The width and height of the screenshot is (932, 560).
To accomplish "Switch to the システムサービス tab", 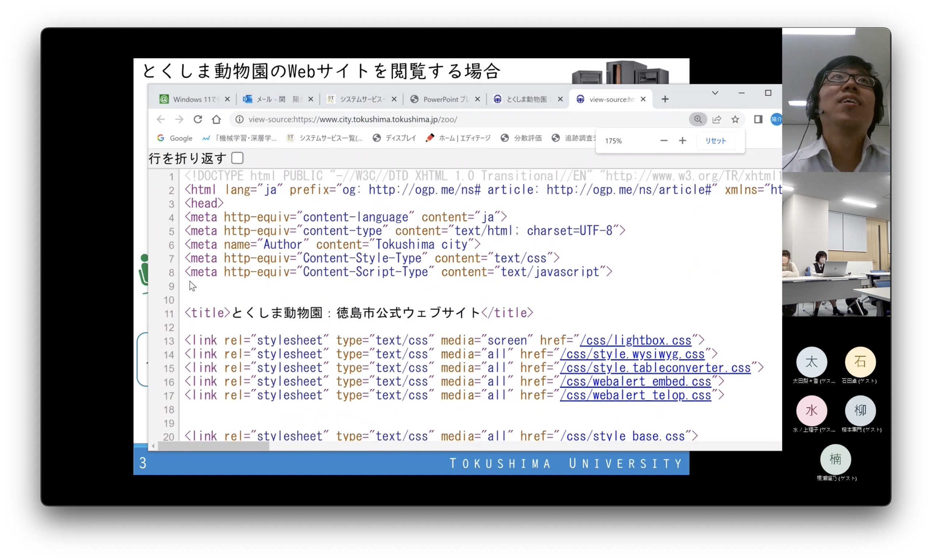I will pyautogui.click(x=361, y=99).
